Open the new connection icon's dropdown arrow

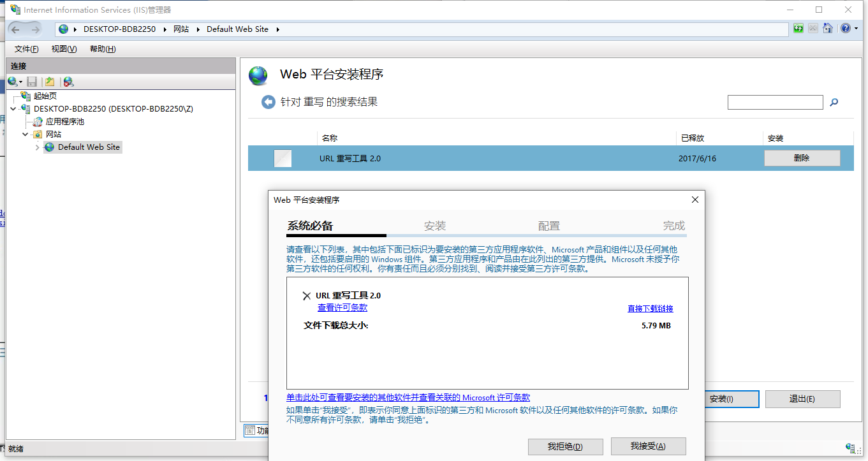pos(20,82)
